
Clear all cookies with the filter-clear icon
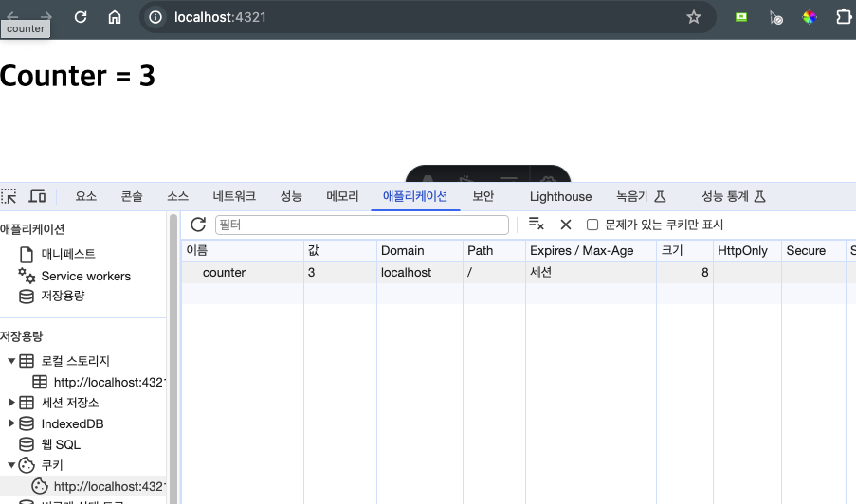pyautogui.click(x=537, y=224)
